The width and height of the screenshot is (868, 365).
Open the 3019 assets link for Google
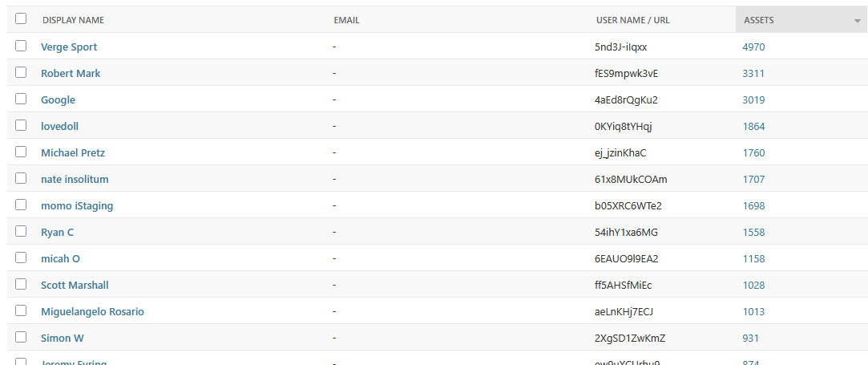[x=753, y=100]
